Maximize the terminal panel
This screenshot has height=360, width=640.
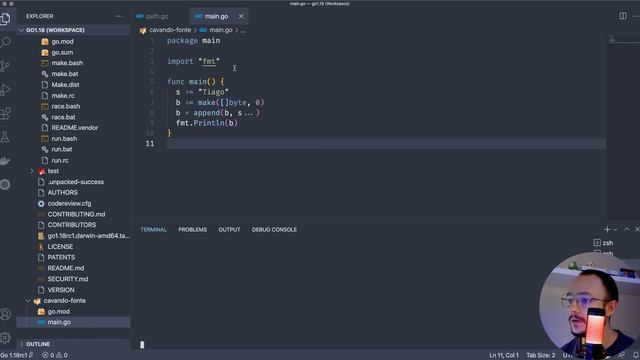click(x=627, y=229)
